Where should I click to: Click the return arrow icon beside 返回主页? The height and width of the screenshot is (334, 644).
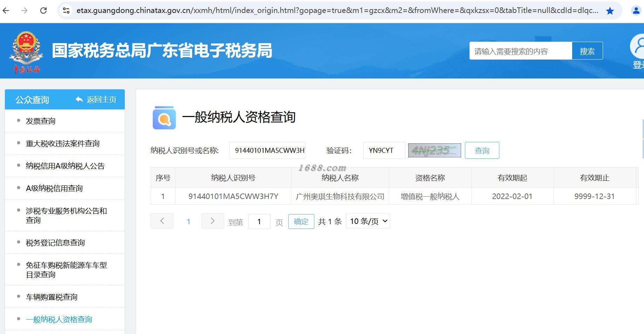(x=79, y=100)
